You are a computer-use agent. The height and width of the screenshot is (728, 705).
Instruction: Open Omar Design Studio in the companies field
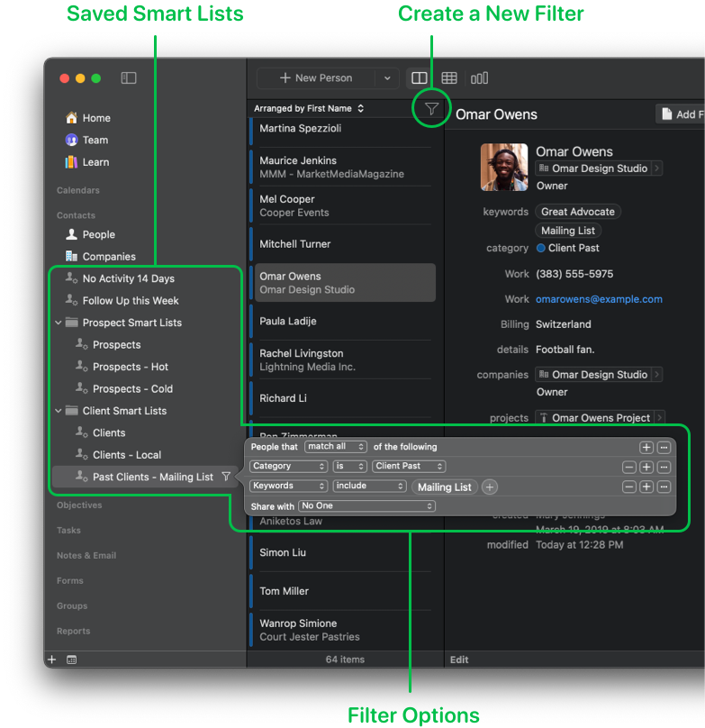(x=599, y=374)
